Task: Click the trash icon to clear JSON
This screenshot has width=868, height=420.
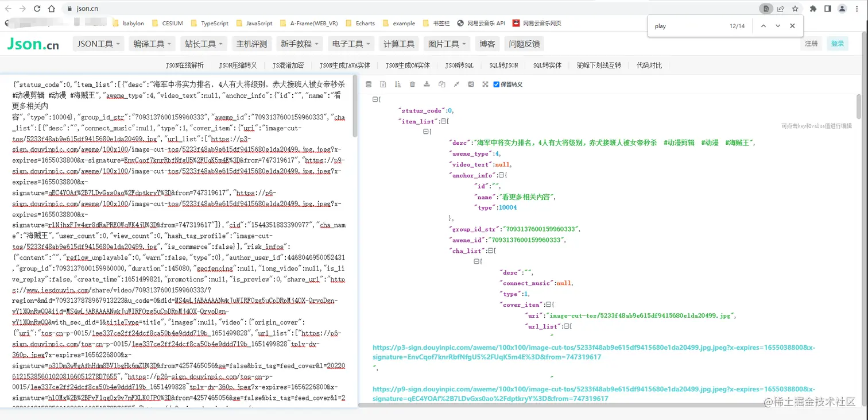Action: click(x=412, y=84)
